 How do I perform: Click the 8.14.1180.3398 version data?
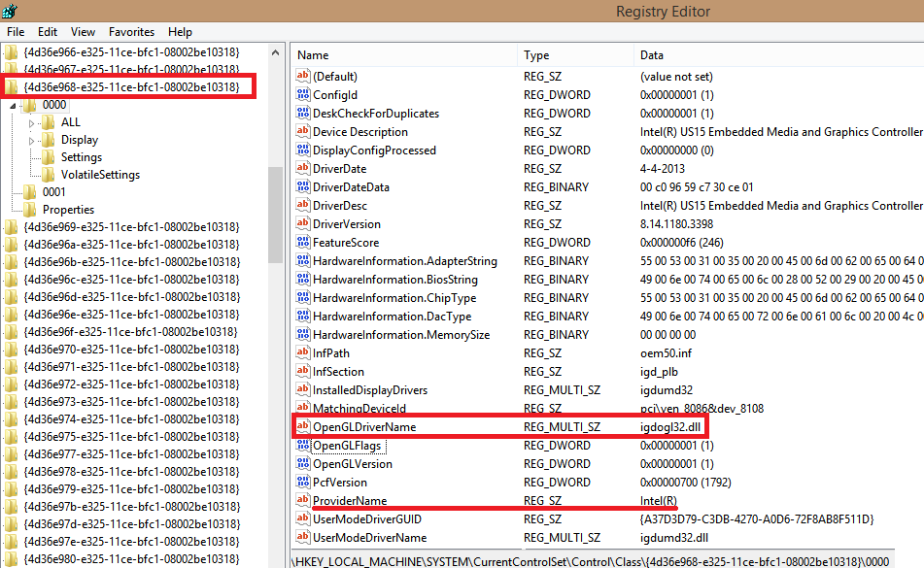click(676, 223)
